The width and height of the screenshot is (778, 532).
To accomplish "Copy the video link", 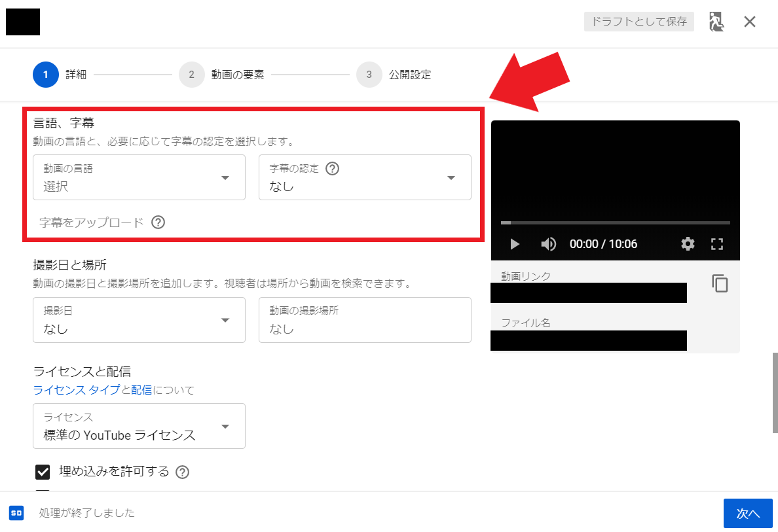I will [720, 283].
